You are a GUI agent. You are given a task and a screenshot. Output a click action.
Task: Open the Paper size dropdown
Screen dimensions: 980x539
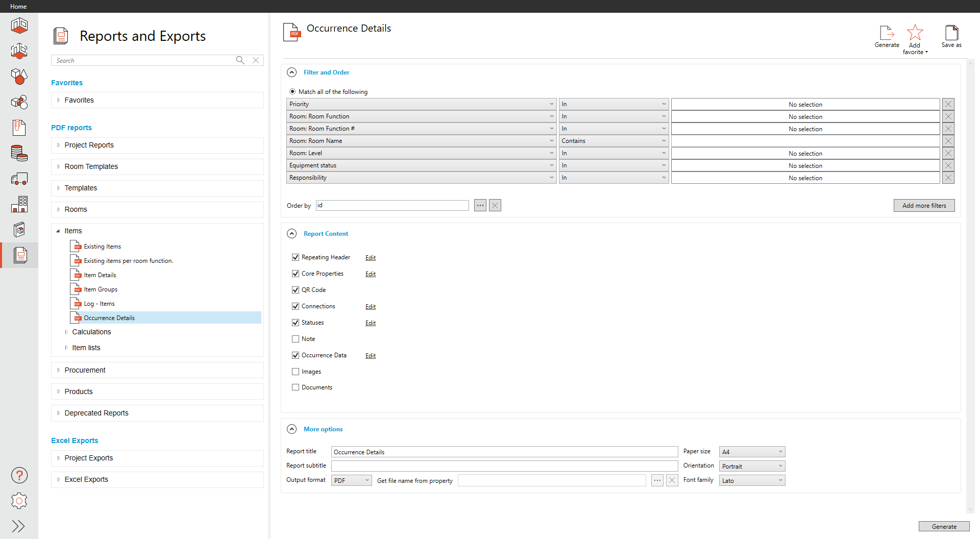[752, 452]
